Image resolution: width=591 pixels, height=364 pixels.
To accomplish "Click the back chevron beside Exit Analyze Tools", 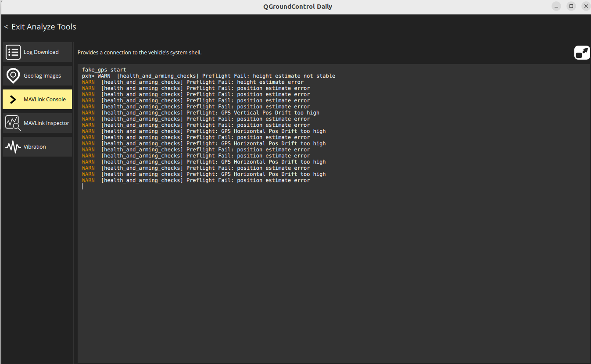I will pos(6,27).
